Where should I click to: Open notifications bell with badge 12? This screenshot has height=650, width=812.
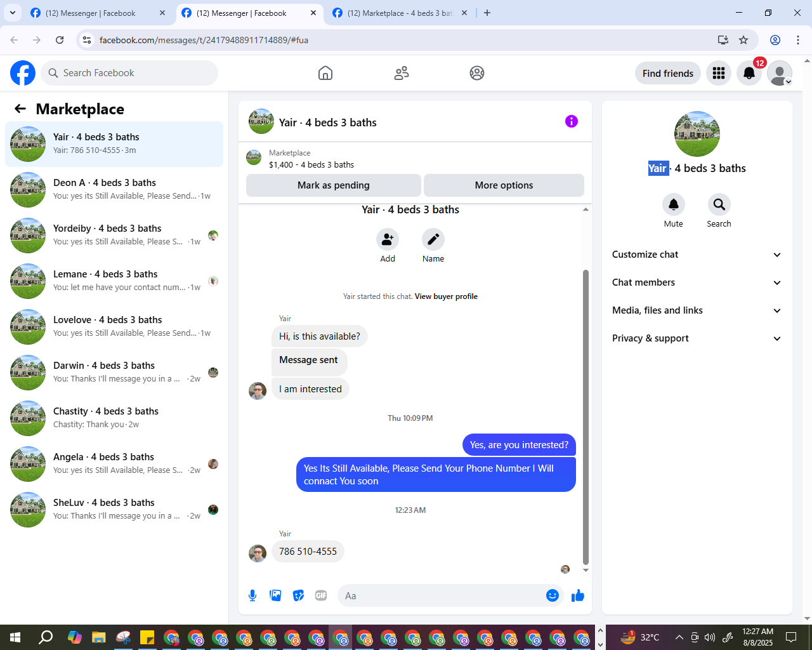tap(749, 73)
